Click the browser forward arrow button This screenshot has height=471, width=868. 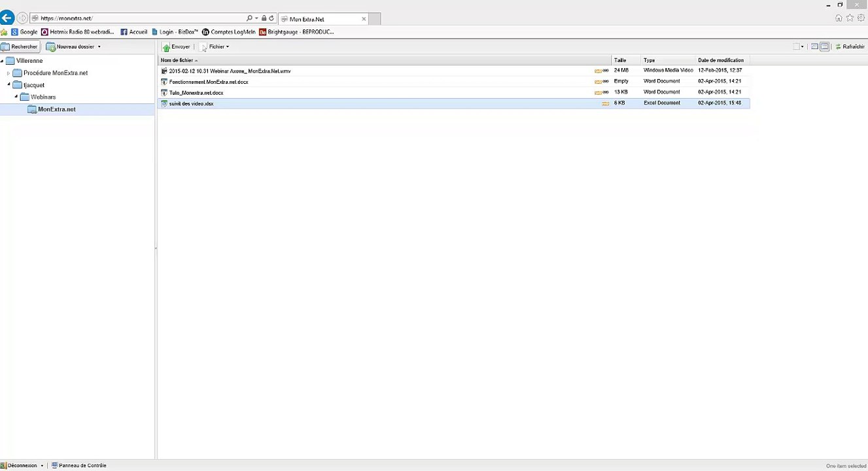[x=22, y=18]
